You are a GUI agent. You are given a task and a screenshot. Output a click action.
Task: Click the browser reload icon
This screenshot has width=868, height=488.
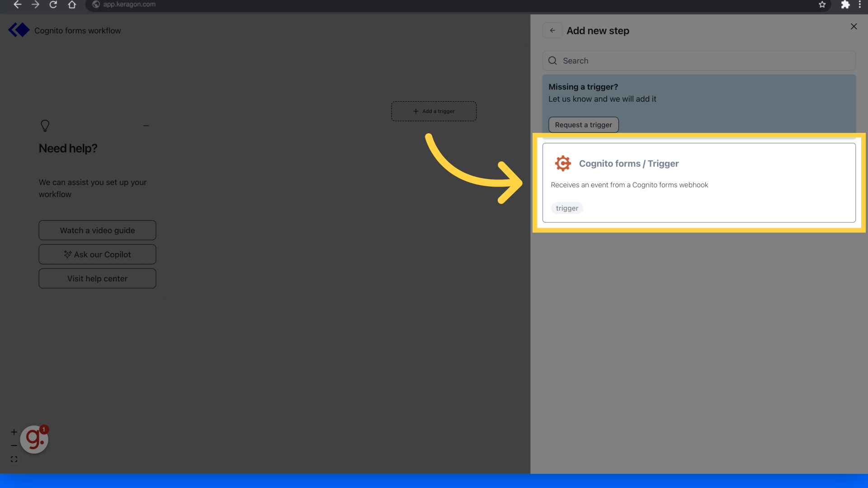point(53,5)
